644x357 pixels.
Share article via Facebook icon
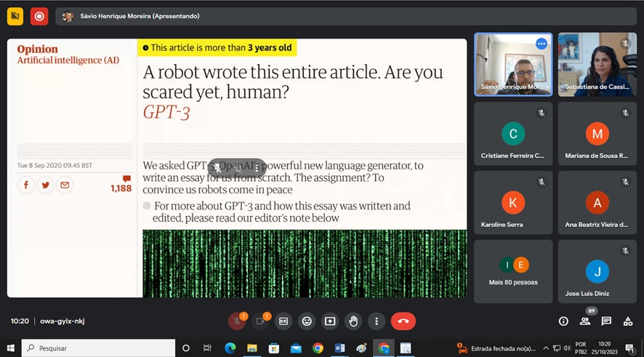point(26,185)
